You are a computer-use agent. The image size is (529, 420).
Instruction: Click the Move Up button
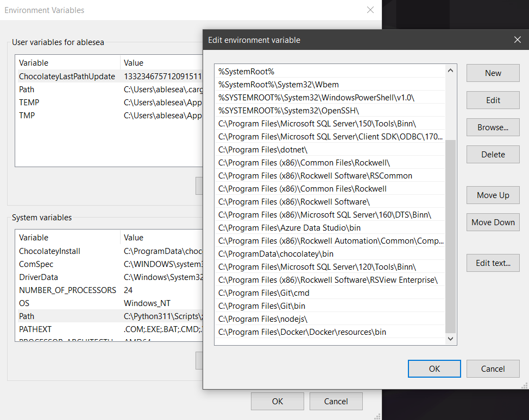point(493,195)
